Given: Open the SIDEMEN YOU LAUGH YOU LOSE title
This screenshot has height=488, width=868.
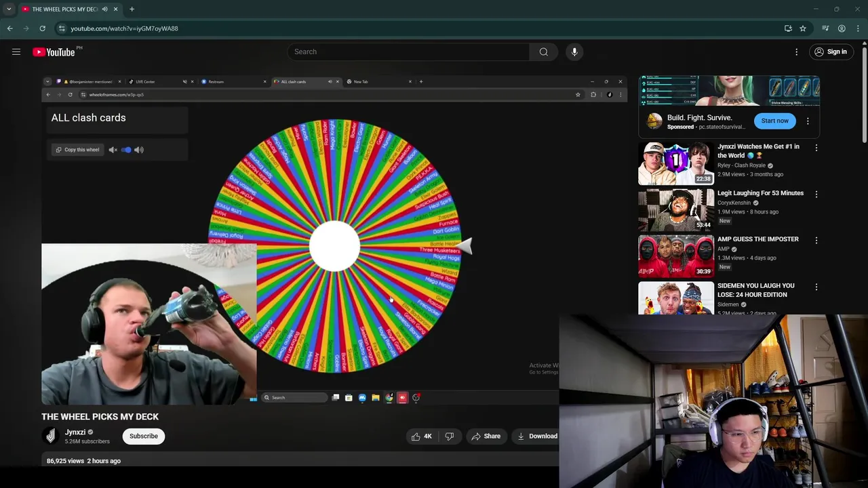Looking at the screenshot, I should point(755,290).
